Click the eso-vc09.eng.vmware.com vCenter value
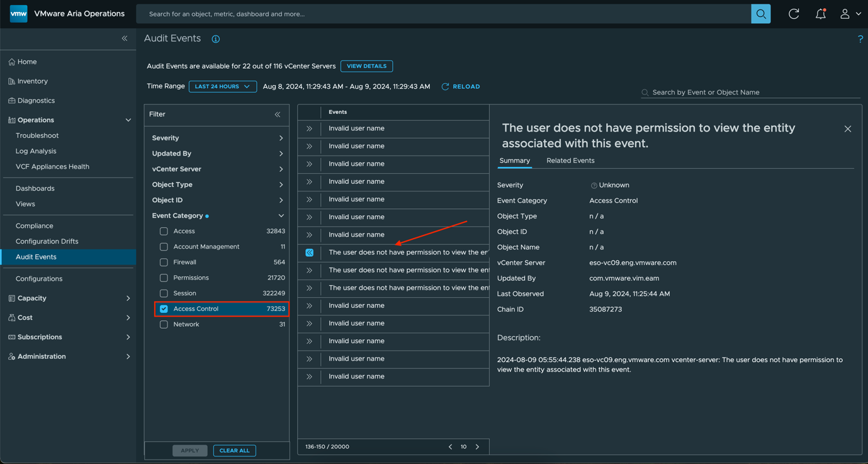 click(x=633, y=263)
